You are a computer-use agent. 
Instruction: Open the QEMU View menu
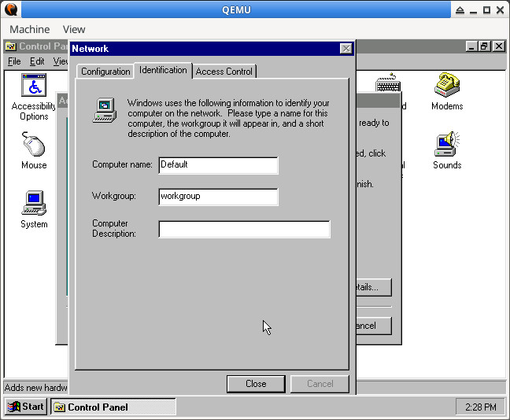pos(74,29)
